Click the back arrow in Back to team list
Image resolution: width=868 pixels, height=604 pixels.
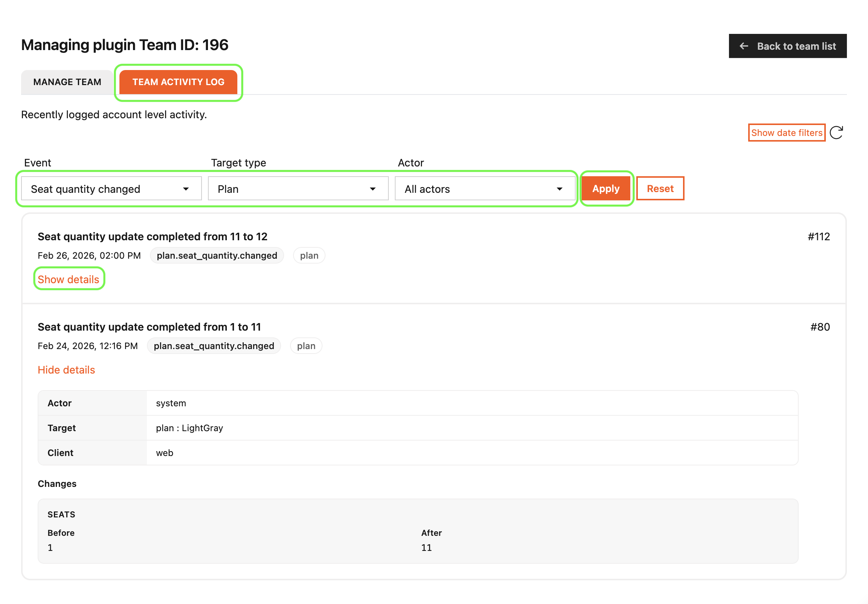[744, 46]
